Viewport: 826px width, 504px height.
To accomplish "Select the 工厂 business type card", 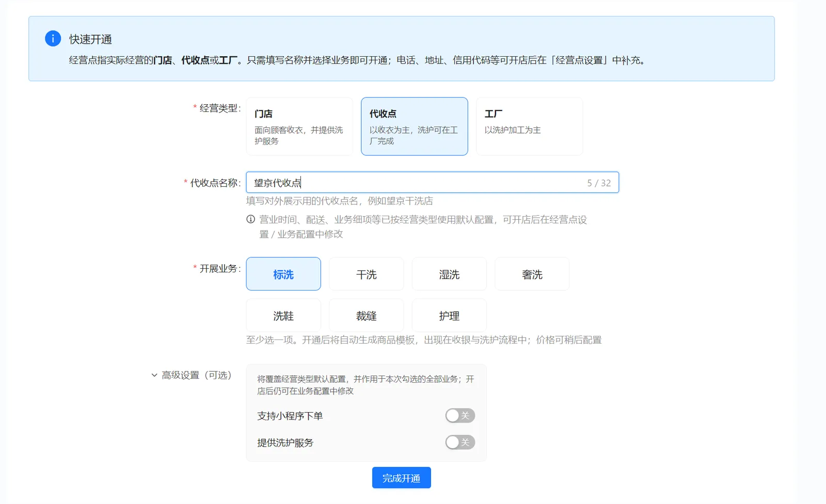I will [529, 126].
